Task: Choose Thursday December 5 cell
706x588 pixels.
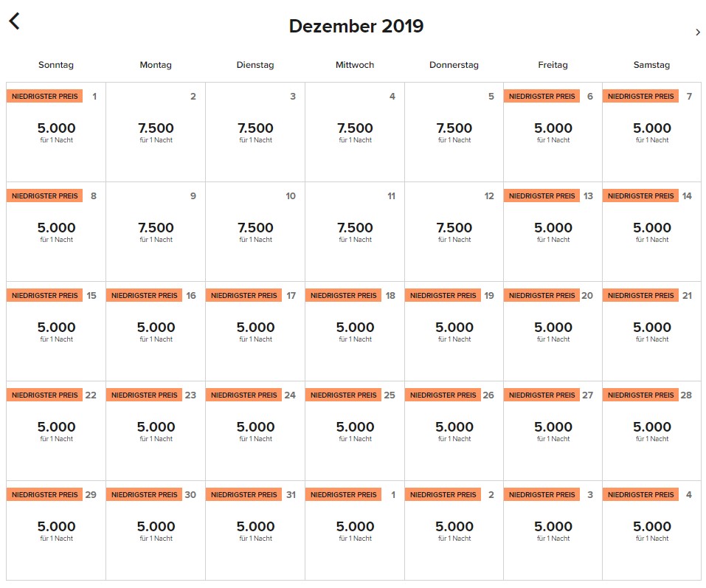Action: coord(454,132)
